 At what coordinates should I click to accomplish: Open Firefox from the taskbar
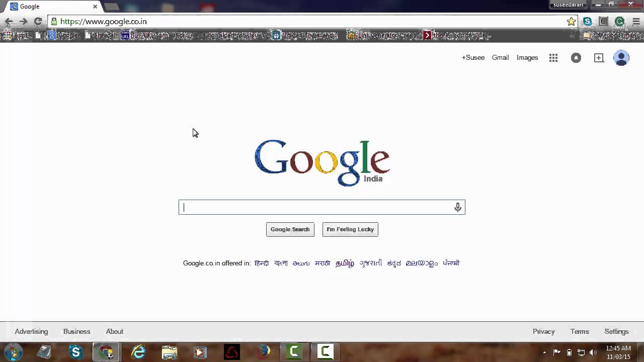263,352
